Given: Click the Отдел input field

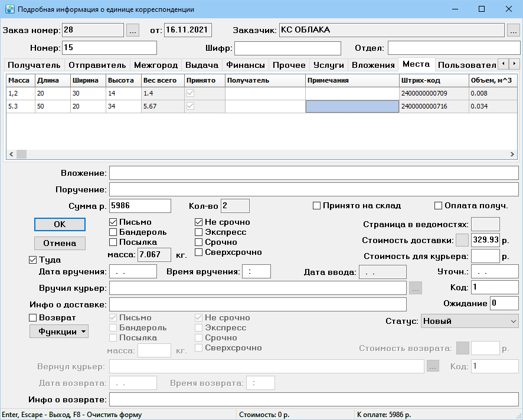Looking at the screenshot, I should point(454,48).
